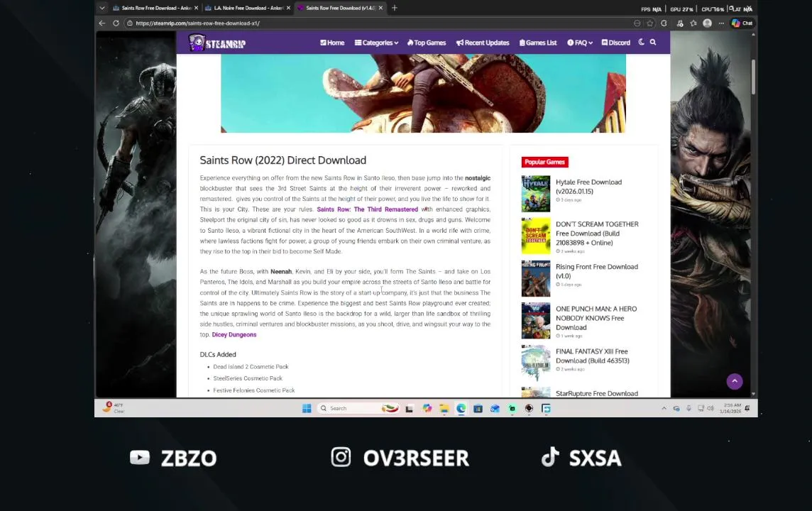812x511 pixels.
Task: Click the 'DLCs Added' heading
Action: tap(218, 354)
